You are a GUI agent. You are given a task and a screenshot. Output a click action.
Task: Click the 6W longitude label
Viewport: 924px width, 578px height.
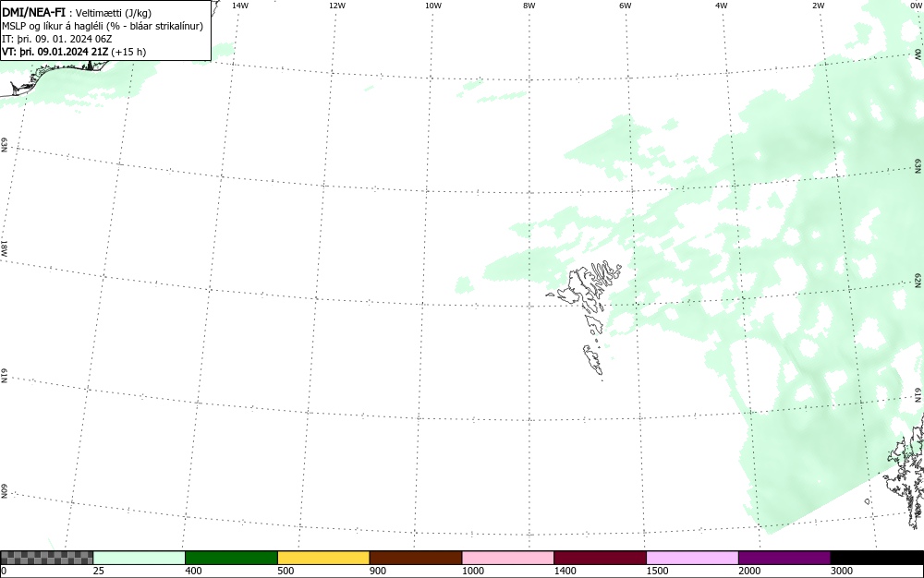626,6
